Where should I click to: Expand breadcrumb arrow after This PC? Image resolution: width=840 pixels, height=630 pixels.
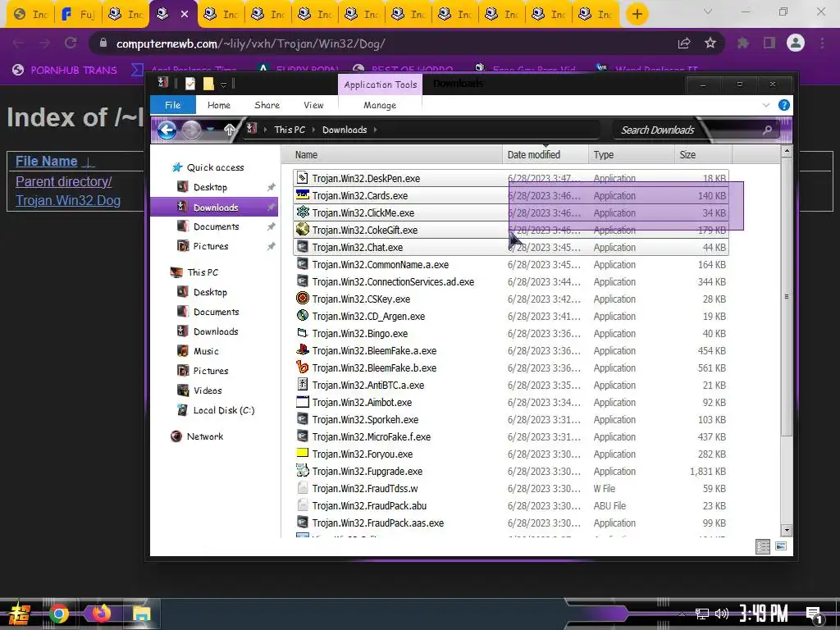pos(313,130)
